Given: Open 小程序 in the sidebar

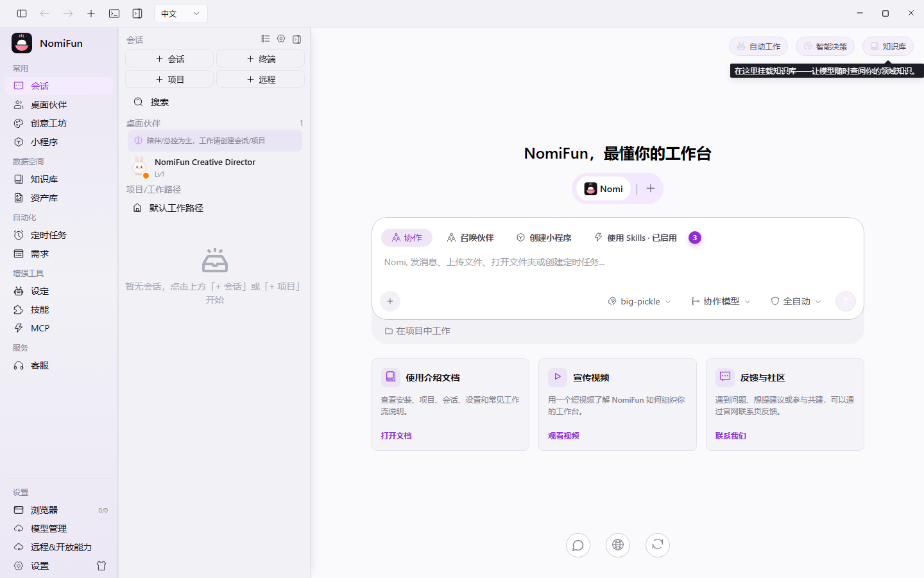Looking at the screenshot, I should tap(59, 142).
